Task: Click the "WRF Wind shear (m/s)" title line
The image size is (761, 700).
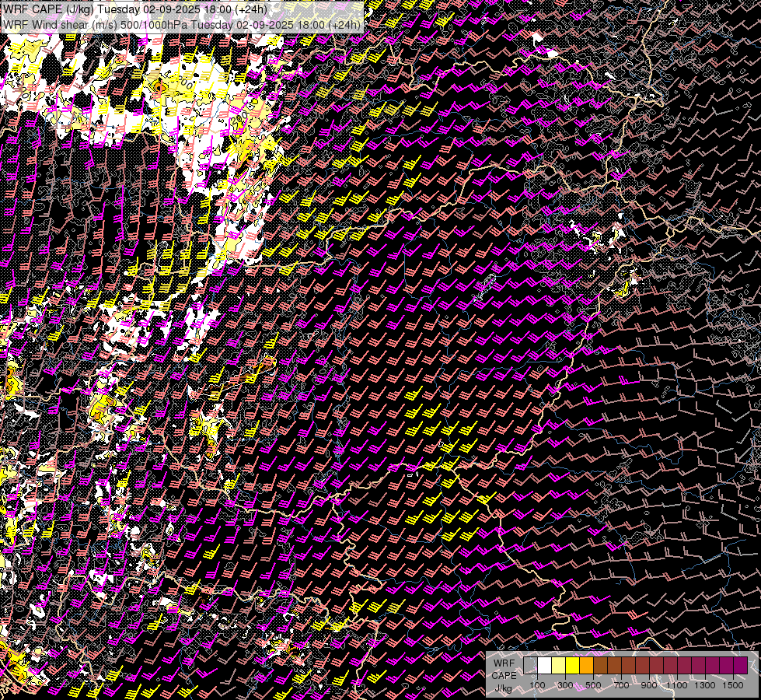Action: tap(182, 24)
